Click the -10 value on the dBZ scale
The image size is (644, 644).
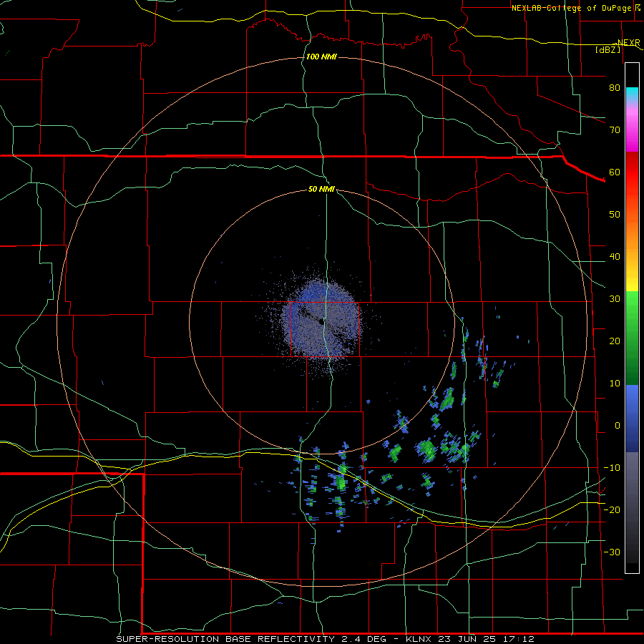[612, 468]
